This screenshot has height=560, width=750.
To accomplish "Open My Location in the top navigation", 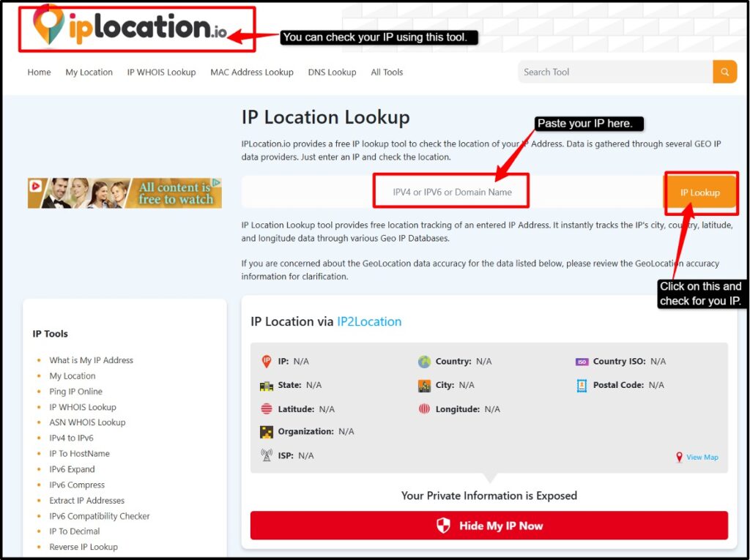I will coord(89,72).
